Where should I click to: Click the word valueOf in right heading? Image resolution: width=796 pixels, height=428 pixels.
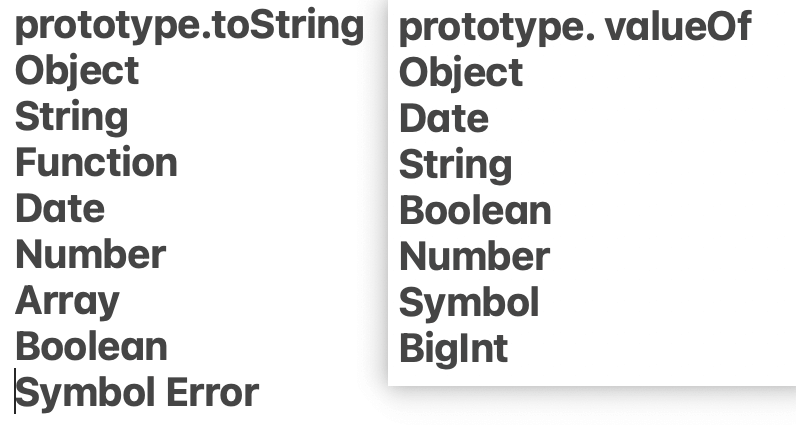tap(678, 27)
